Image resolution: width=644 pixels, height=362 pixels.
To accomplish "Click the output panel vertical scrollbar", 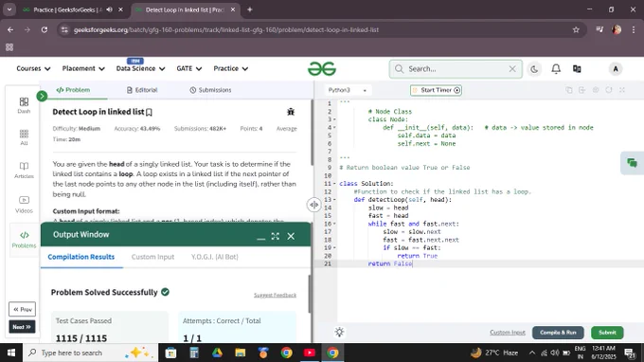I will point(310,294).
